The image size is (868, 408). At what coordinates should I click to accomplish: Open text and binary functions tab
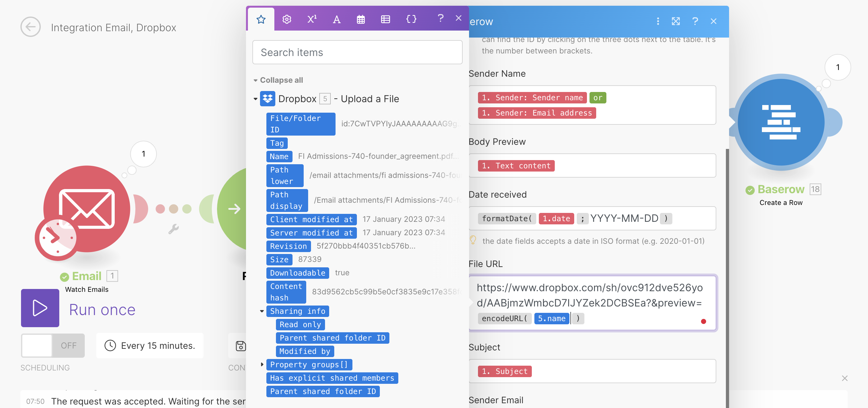336,19
